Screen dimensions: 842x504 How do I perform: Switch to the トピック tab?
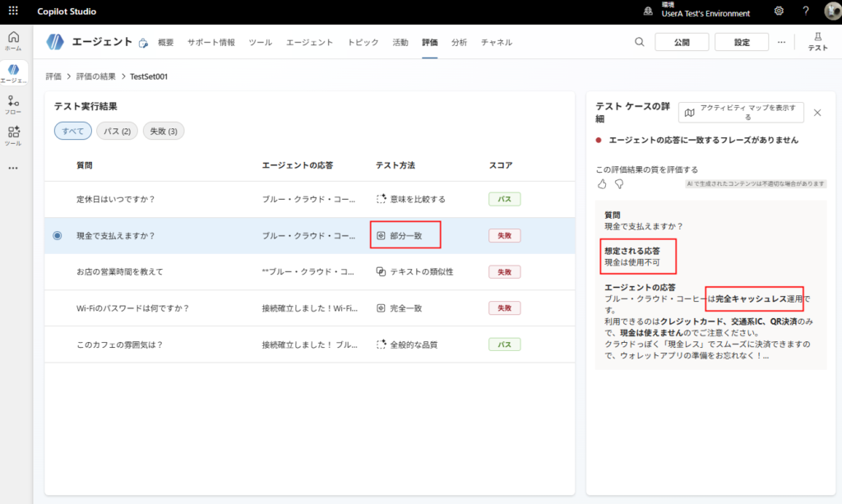363,43
